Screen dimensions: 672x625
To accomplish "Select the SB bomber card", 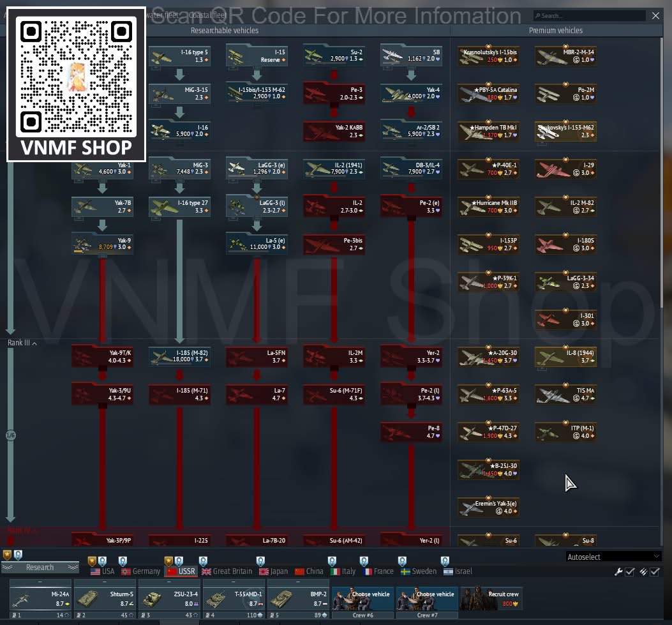I will tap(411, 56).
